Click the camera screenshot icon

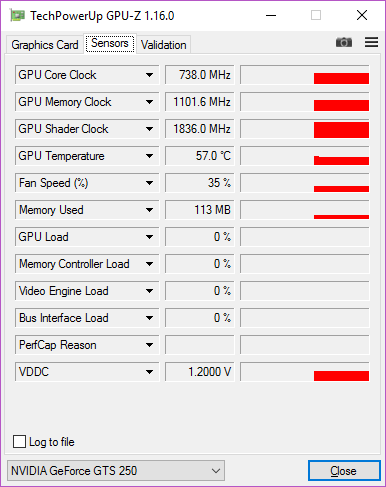(344, 42)
